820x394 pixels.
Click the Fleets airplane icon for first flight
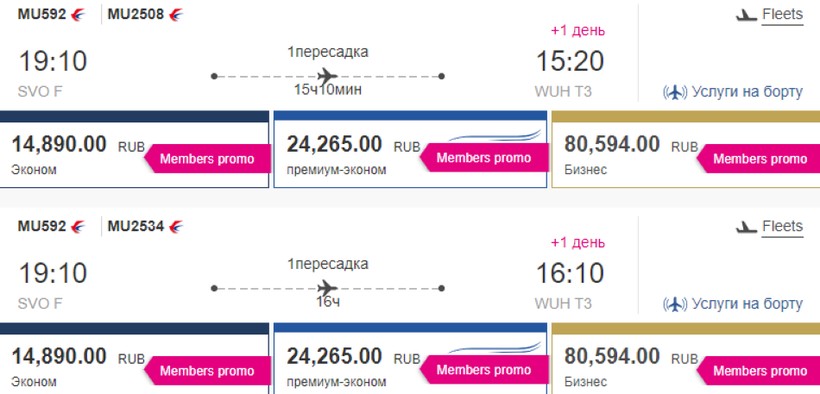click(x=746, y=16)
